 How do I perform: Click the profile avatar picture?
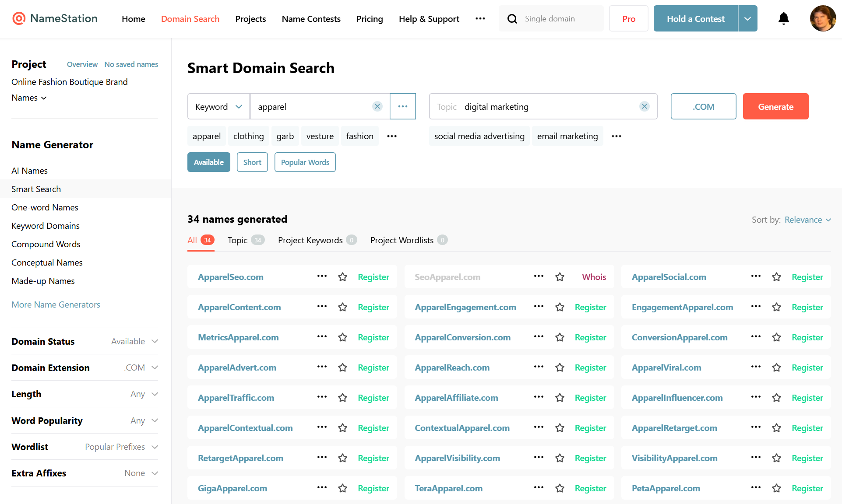pyautogui.click(x=823, y=18)
